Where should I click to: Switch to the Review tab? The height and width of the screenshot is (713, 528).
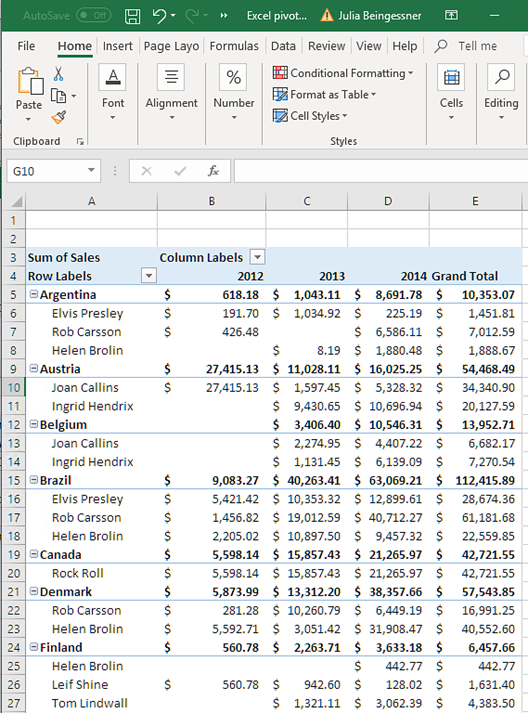coord(327,46)
